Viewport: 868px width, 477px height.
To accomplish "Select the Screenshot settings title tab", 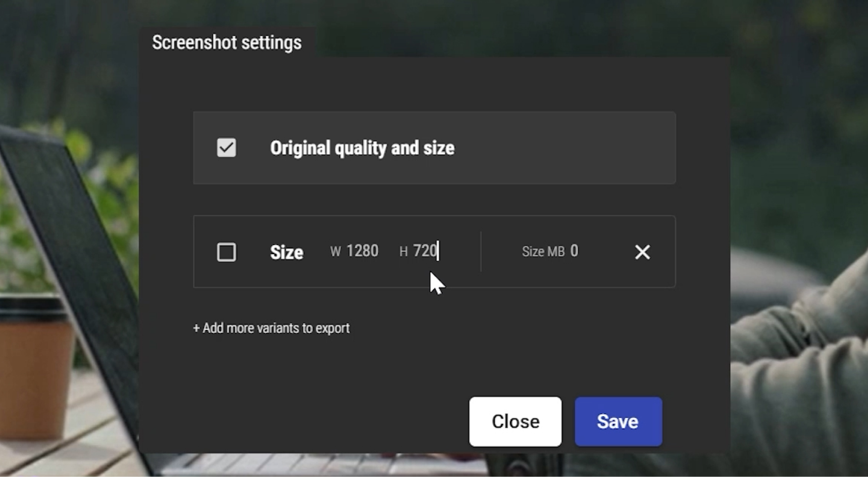I will (x=227, y=42).
